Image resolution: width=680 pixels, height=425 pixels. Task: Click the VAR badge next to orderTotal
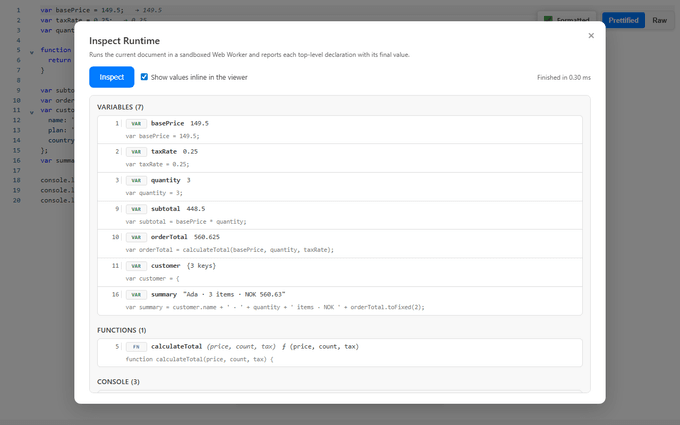point(136,237)
